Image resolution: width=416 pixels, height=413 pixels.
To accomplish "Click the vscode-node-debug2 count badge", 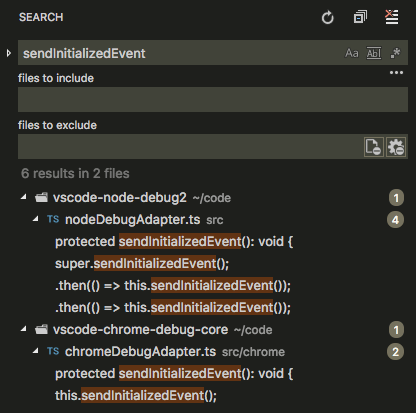I will (x=396, y=198).
